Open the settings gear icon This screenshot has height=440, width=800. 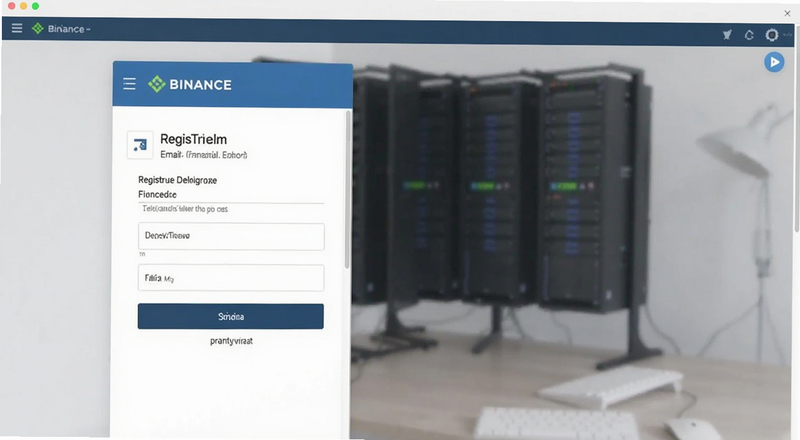[771, 35]
